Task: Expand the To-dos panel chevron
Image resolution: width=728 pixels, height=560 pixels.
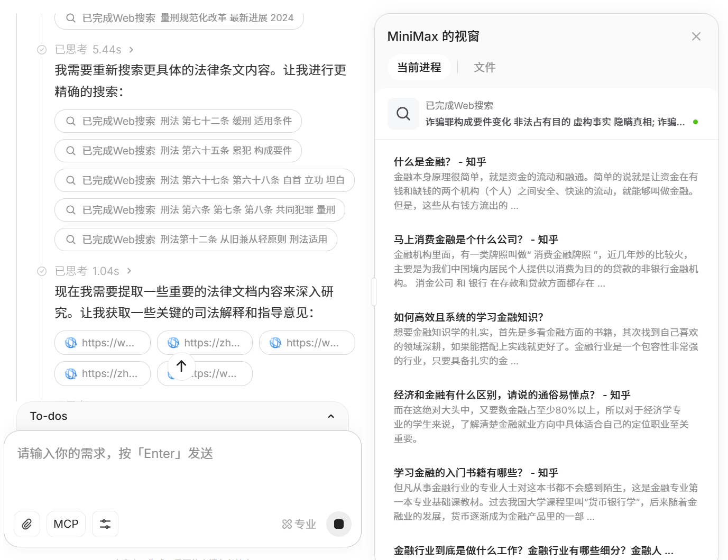Action: [x=331, y=416]
